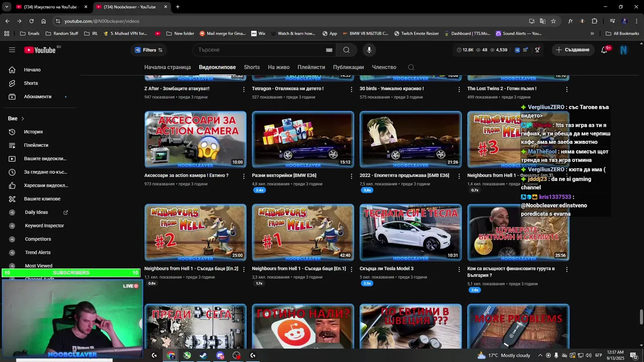
Task: Open All Bookmarks folder
Action: click(x=622, y=34)
